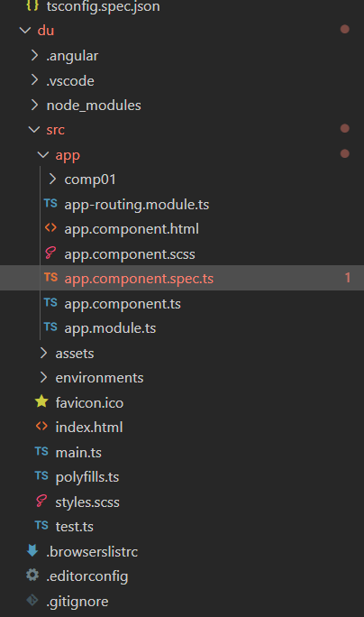The width and height of the screenshot is (364, 617).
Task: Click the TS icon of app-routing.module.ts
Action: pyautogui.click(x=50, y=204)
